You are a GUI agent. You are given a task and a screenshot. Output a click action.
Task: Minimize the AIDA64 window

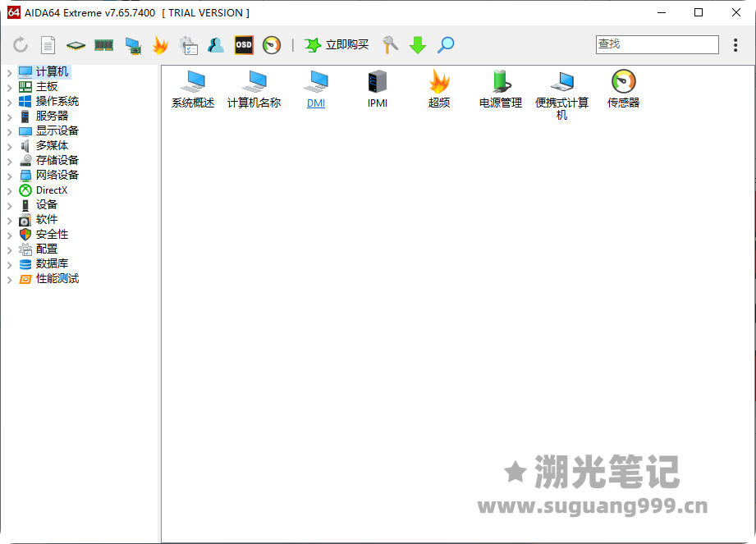pos(662,12)
